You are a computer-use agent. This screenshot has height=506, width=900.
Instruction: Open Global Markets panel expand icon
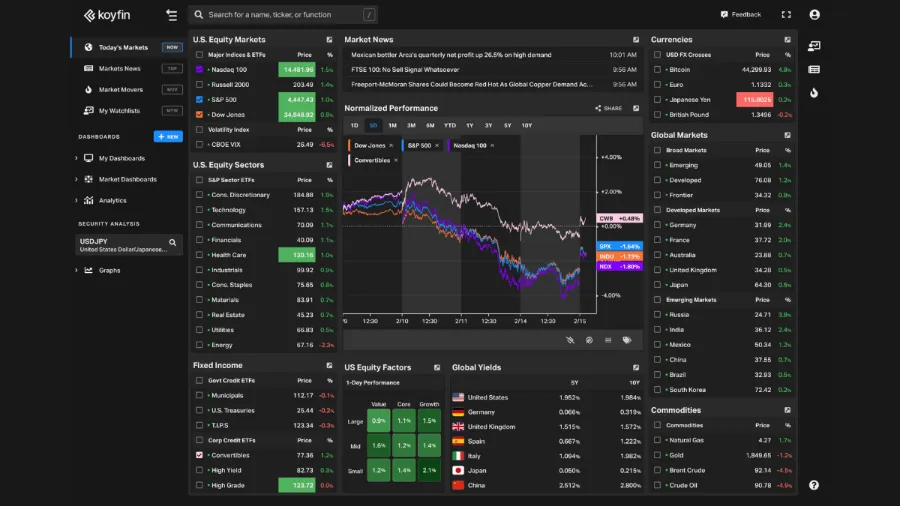click(x=788, y=135)
